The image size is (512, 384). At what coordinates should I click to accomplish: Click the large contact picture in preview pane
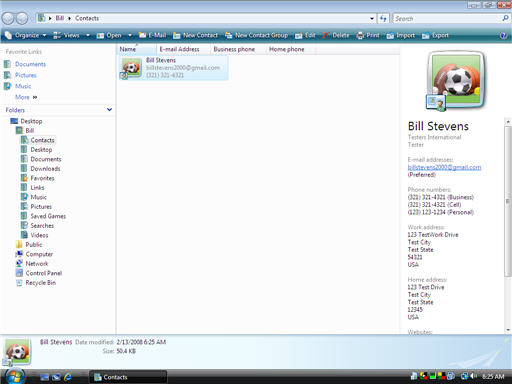[456, 80]
